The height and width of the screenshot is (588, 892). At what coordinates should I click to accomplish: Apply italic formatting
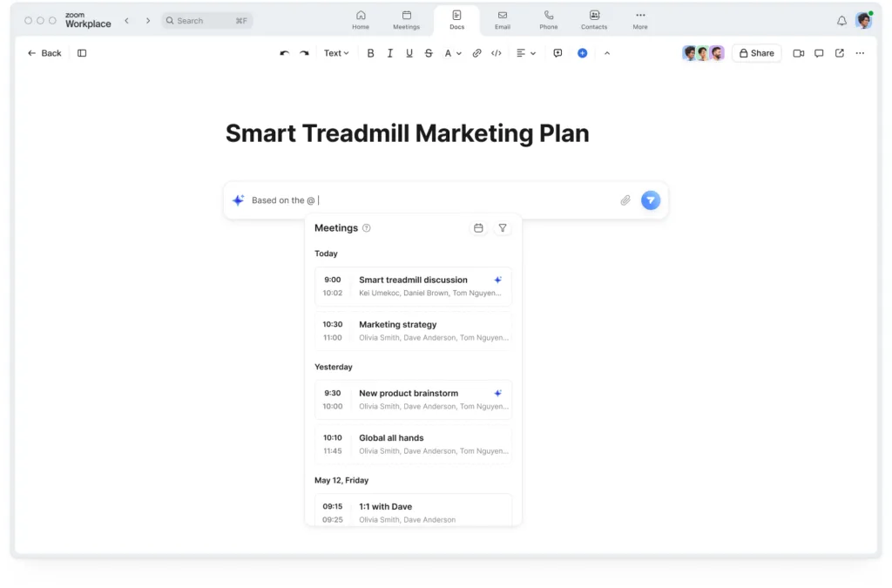389,53
